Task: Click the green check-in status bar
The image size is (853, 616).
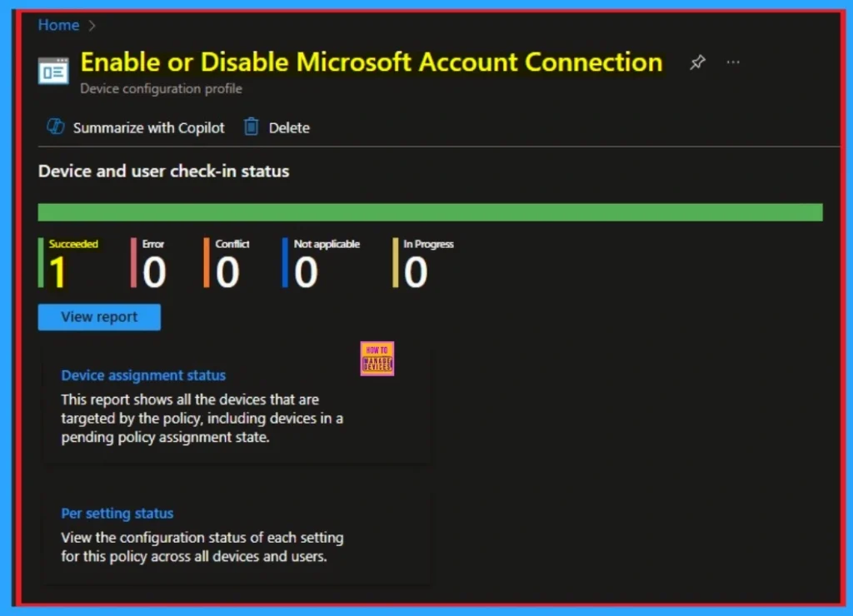Action: (430, 212)
